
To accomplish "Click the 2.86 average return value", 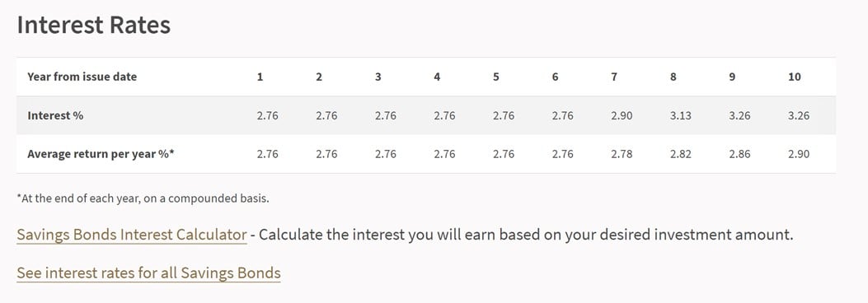I will pos(739,154).
